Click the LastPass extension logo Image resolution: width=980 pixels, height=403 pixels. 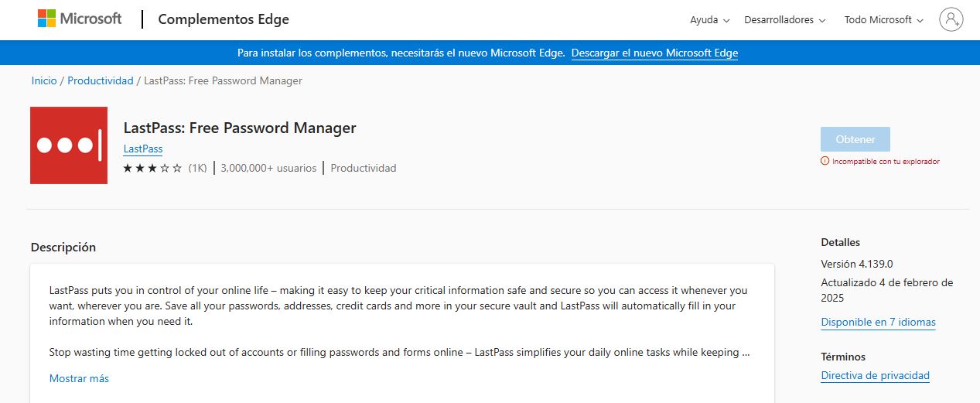click(69, 145)
